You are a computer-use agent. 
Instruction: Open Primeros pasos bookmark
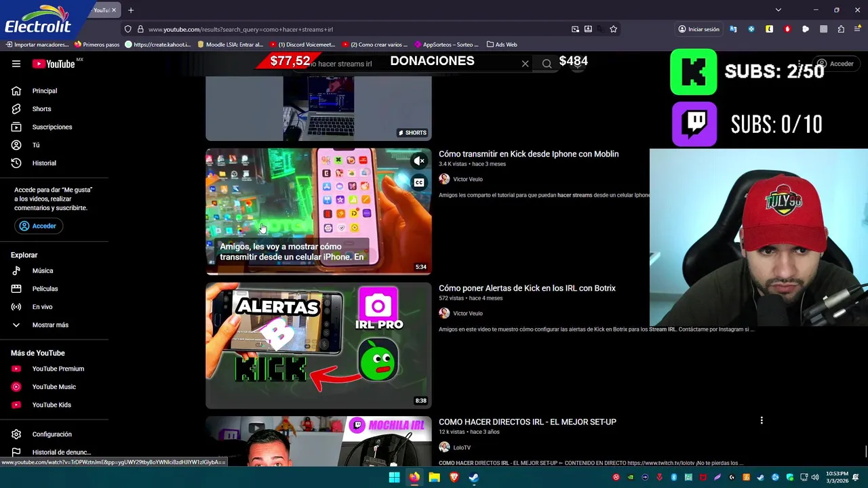pos(97,45)
